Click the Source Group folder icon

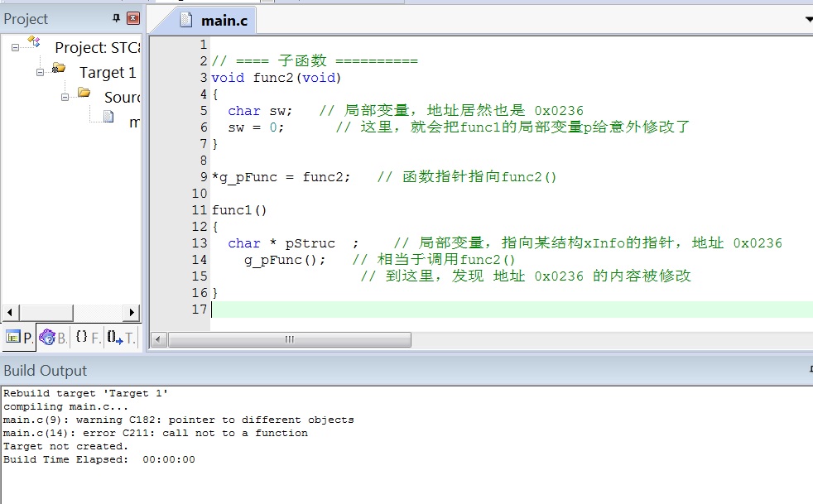pos(84,94)
